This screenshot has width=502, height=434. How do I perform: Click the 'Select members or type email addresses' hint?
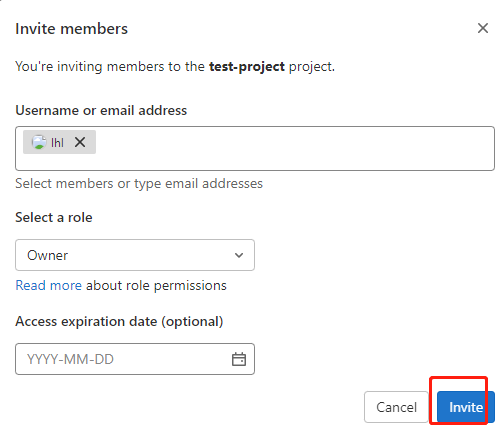[139, 184]
